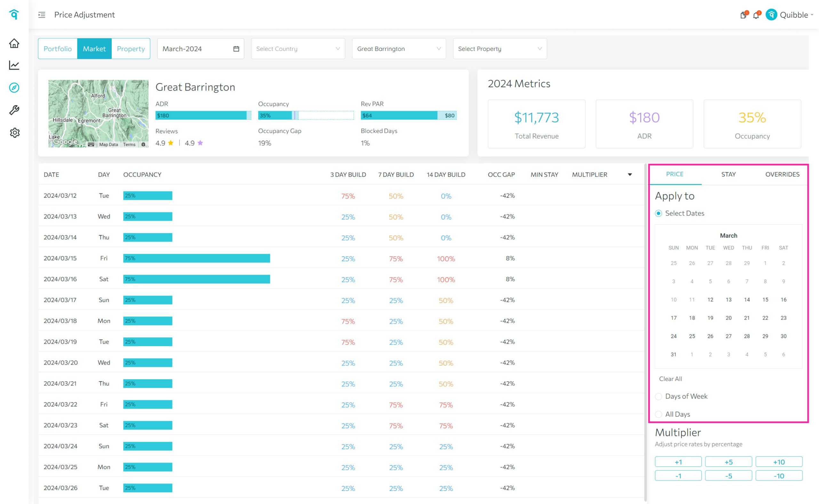Click the MULTIPLIER column header
Screen dimensions: 819x504
click(589, 175)
